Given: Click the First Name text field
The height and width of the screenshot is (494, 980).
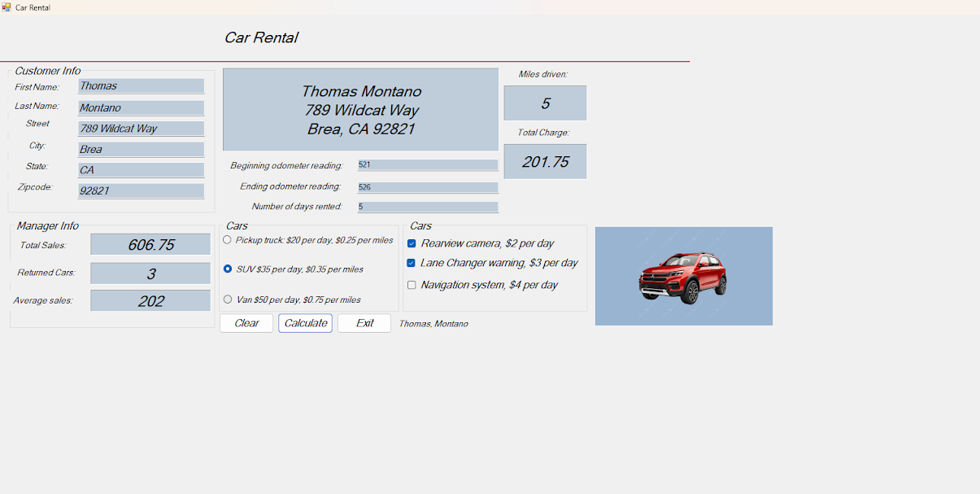Looking at the screenshot, I should [141, 86].
